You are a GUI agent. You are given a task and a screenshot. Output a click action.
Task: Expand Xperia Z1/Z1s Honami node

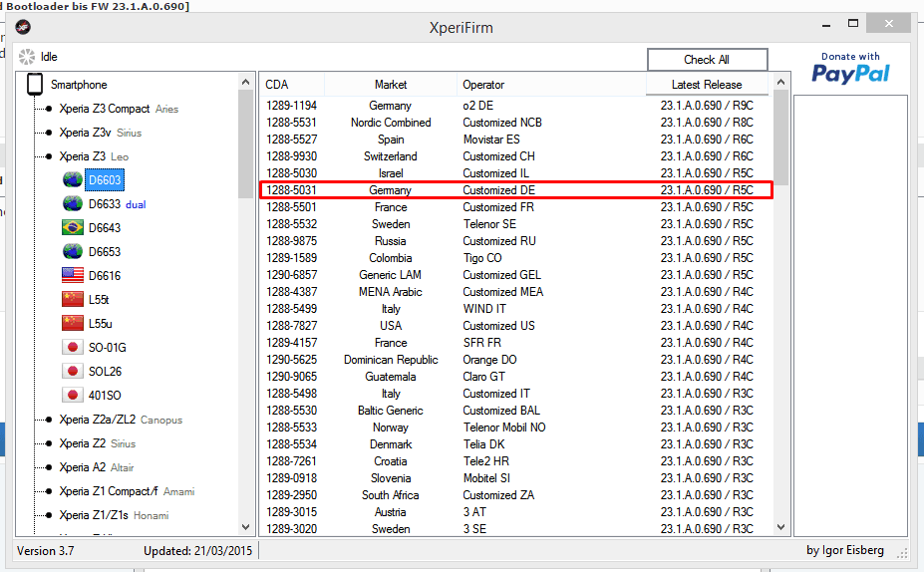pos(48,515)
